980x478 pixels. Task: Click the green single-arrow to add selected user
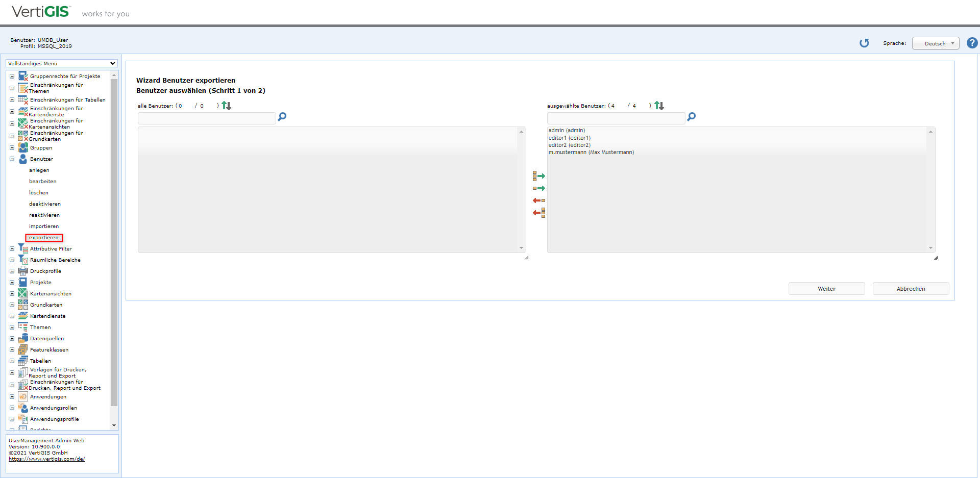point(538,188)
